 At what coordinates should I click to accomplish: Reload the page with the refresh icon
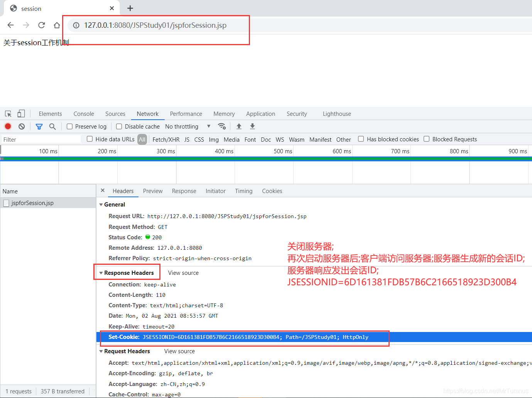click(41, 25)
